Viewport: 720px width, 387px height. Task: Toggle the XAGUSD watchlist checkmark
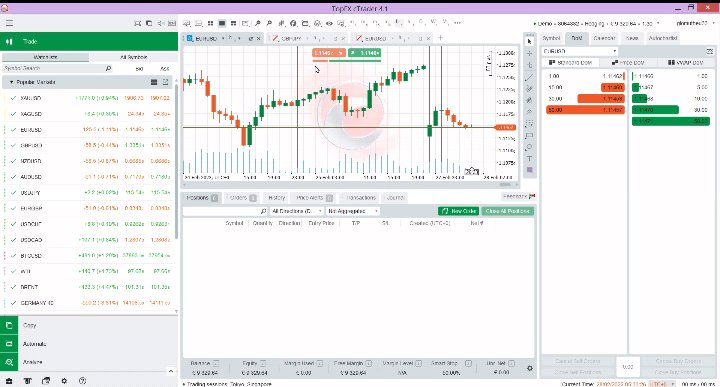(x=13, y=114)
